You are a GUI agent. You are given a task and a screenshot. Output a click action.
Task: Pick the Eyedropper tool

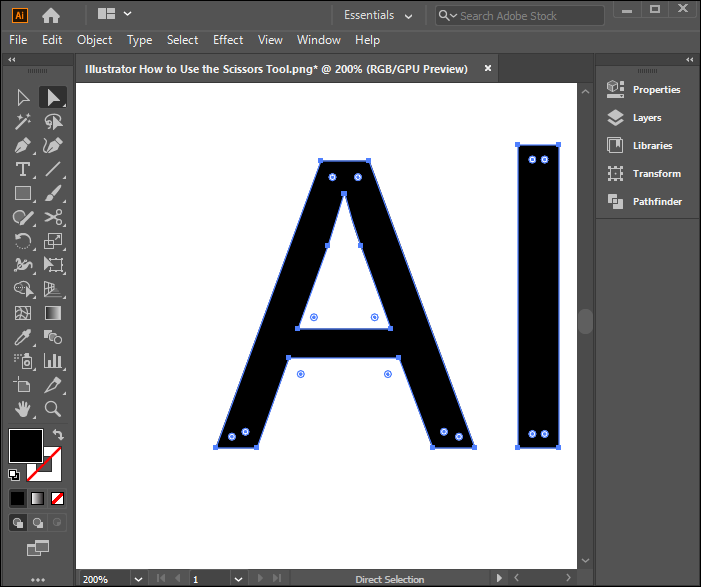(x=23, y=337)
